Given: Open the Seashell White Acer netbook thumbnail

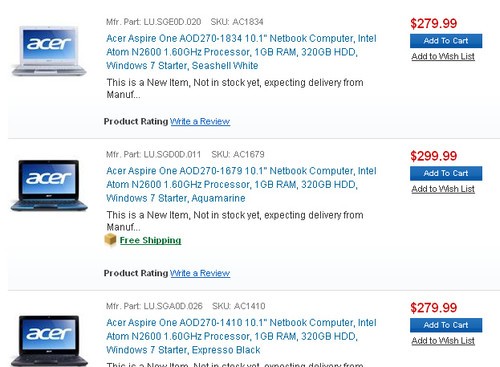Looking at the screenshot, I should 49,51.
